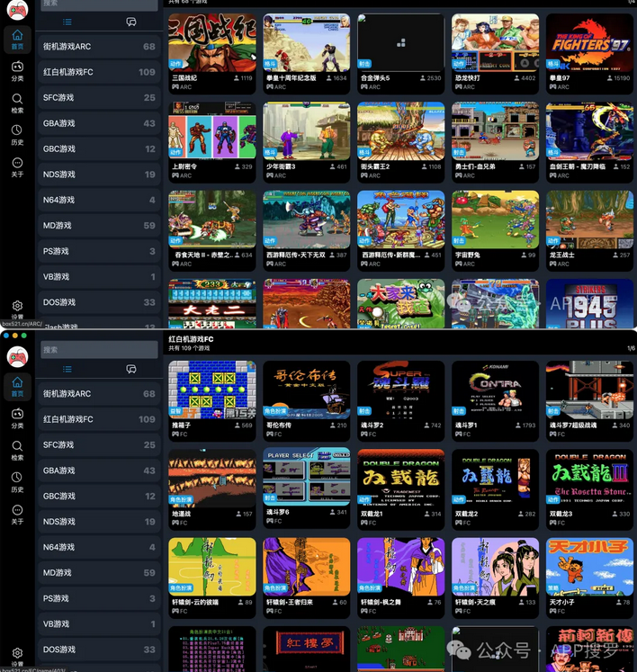This screenshot has width=637, height=672.
Task: Select 街机游戏ARC category in upper window
Action: [x=99, y=46]
